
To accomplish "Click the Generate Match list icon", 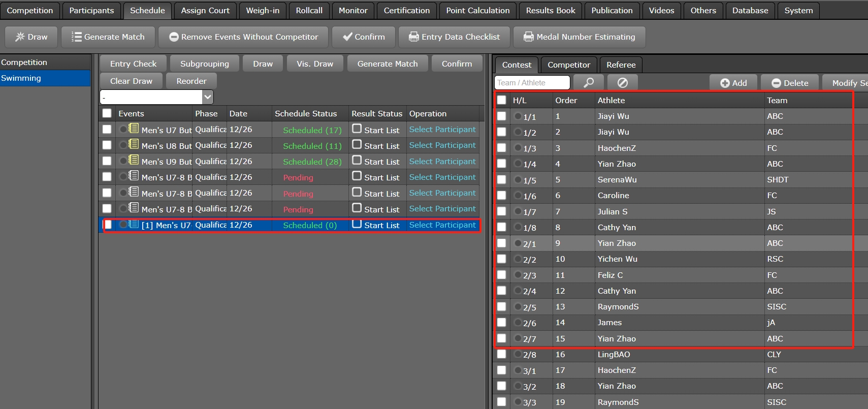I will click(x=76, y=37).
